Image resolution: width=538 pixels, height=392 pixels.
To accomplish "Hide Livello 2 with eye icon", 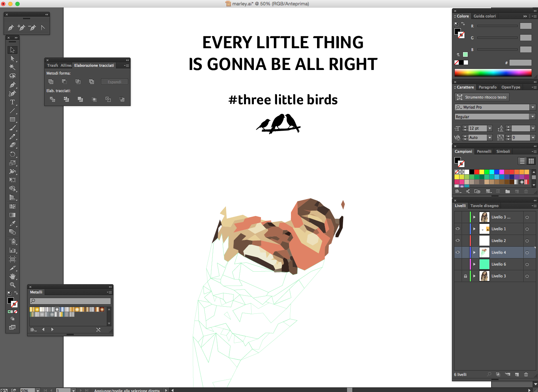I will pos(458,241).
